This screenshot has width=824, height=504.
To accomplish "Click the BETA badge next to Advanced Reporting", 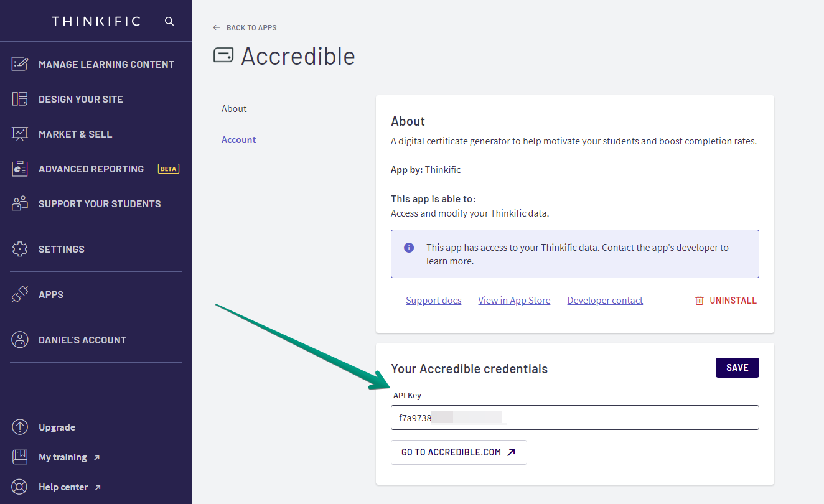I will [x=169, y=169].
